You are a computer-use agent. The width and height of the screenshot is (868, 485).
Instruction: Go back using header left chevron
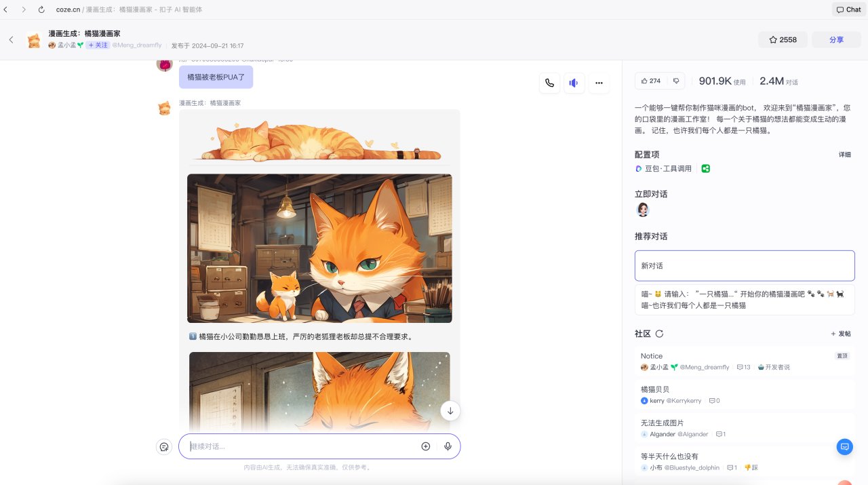coord(12,40)
